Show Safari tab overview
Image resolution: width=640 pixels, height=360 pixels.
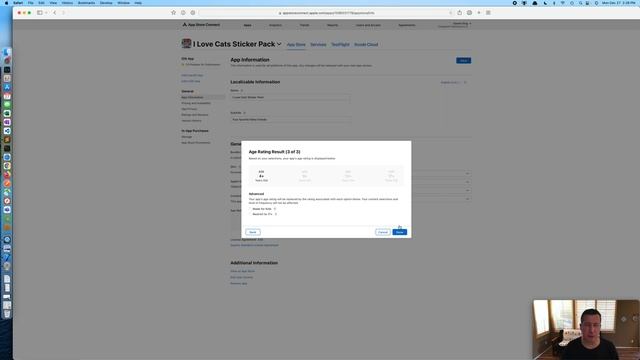[488, 13]
